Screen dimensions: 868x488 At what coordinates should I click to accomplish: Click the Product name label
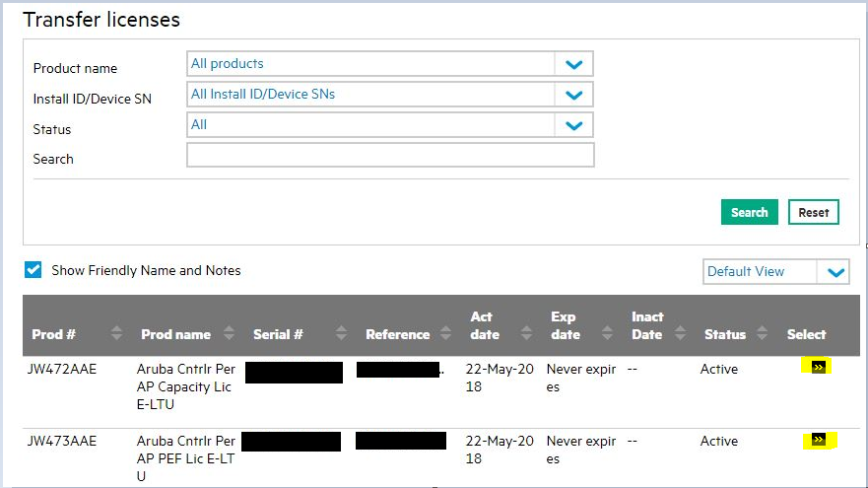(x=75, y=68)
